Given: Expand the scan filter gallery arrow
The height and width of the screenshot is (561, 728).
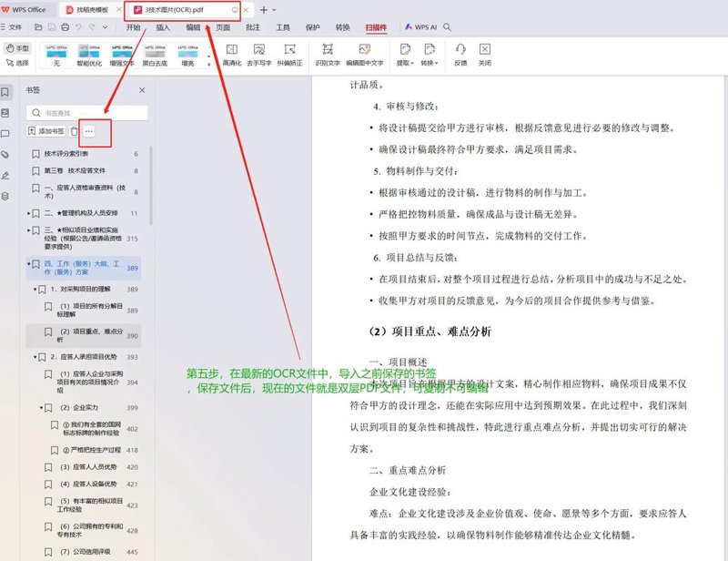Looking at the screenshot, I should [x=209, y=64].
